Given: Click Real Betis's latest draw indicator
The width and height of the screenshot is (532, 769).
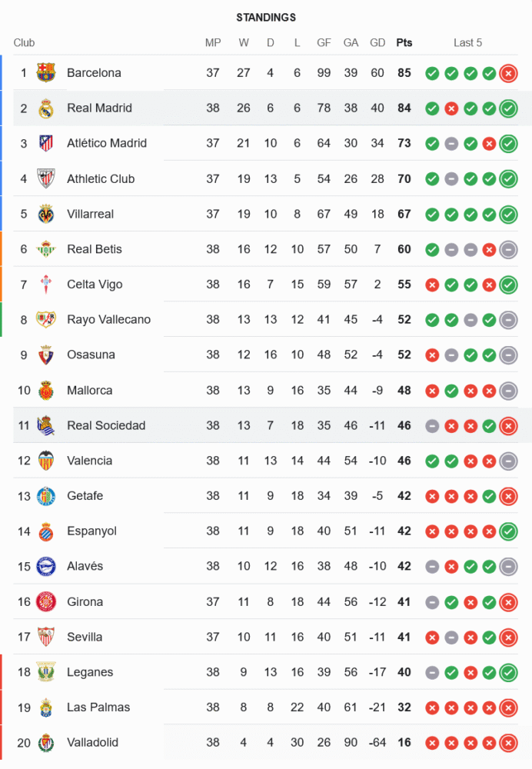Looking at the screenshot, I should pos(508,249).
